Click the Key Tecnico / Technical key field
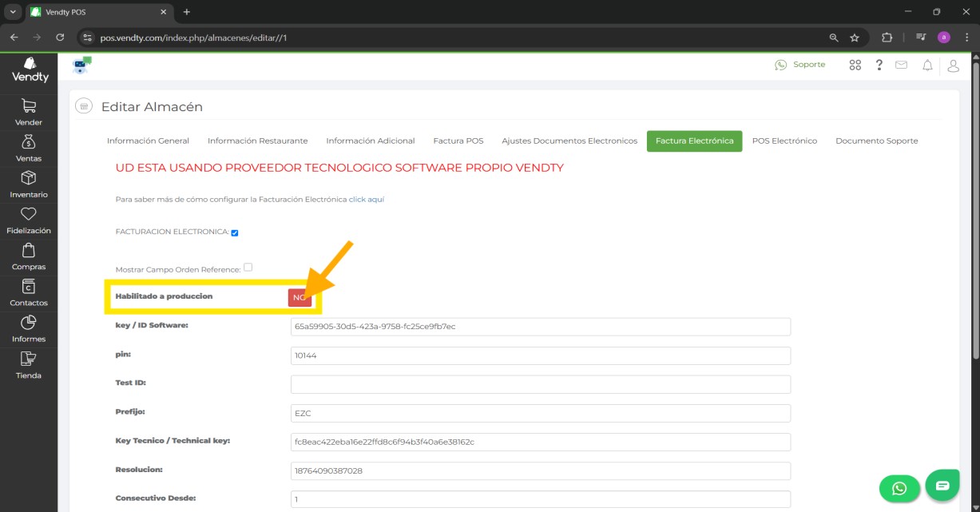The width and height of the screenshot is (980, 512). [x=541, y=442]
